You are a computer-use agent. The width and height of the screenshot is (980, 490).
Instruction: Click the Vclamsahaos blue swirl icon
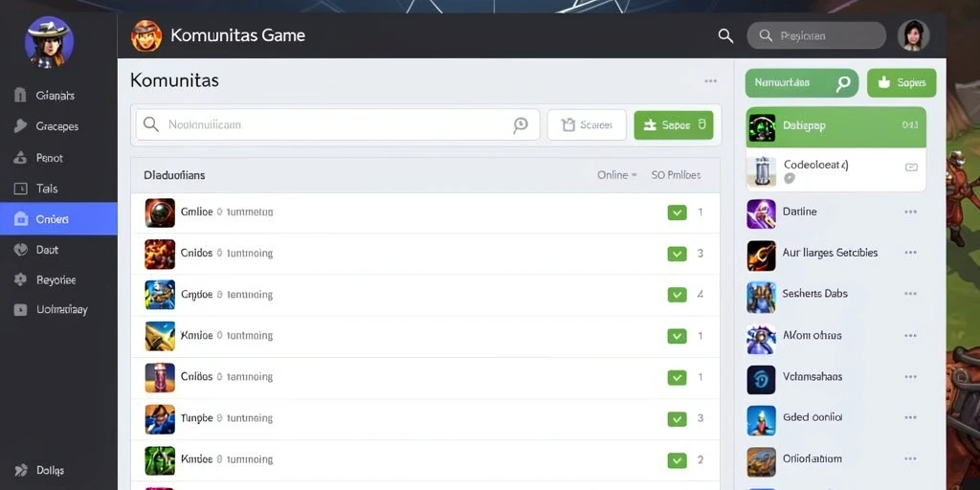pyautogui.click(x=761, y=379)
